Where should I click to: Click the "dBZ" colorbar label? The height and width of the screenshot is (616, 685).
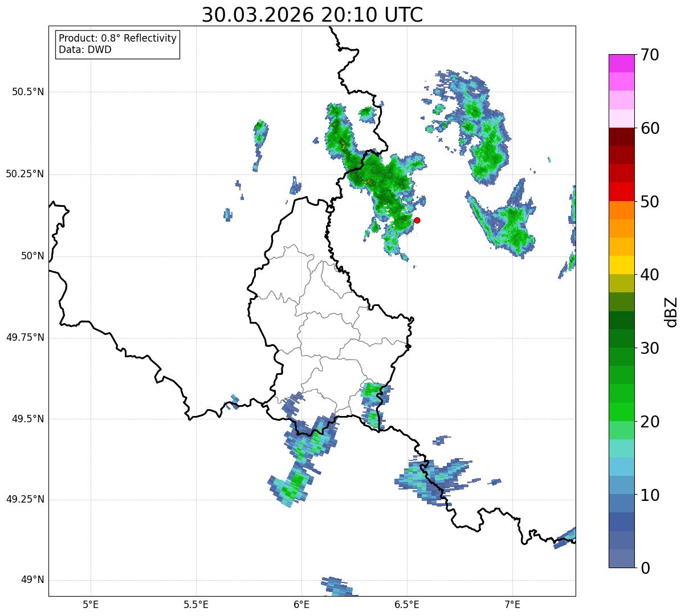(671, 311)
